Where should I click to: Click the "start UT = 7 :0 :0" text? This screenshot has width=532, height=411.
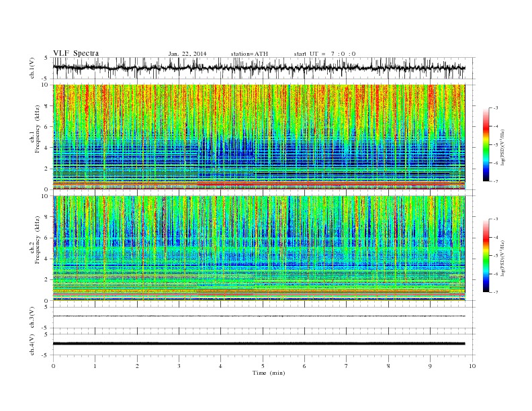pos(324,54)
